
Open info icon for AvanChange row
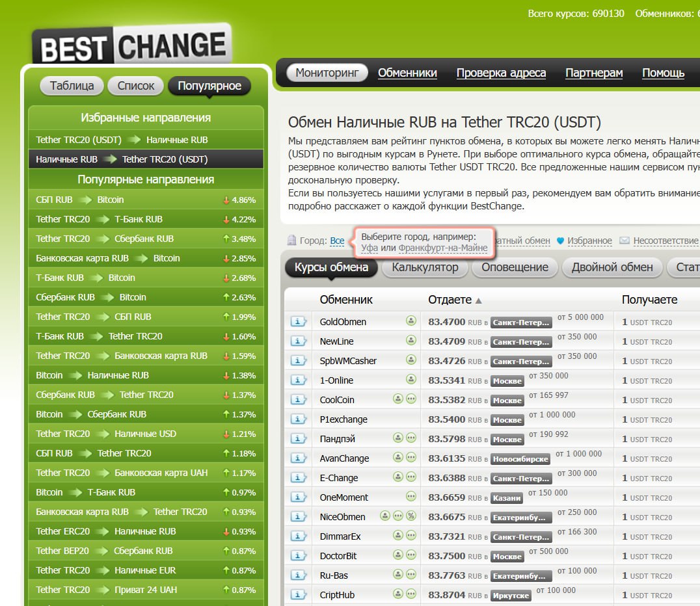pos(298,458)
